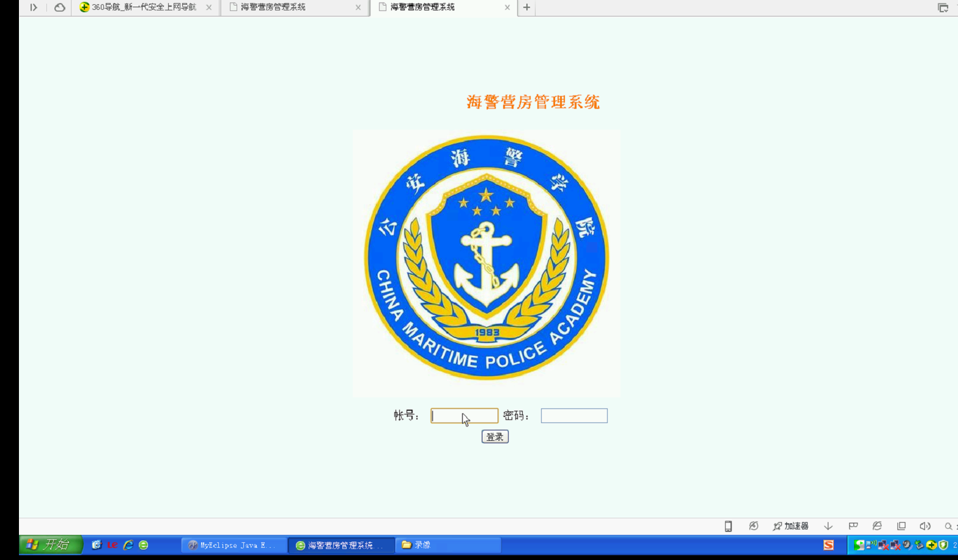Viewport: 958px width, 560px height.
Task: Click the 海警营房管理系统 taskbar button
Action: (341, 545)
